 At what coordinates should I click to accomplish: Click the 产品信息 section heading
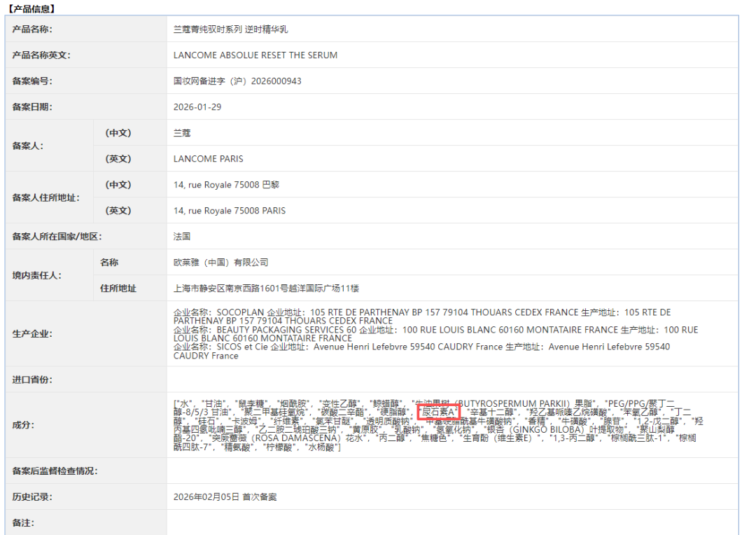(31, 8)
